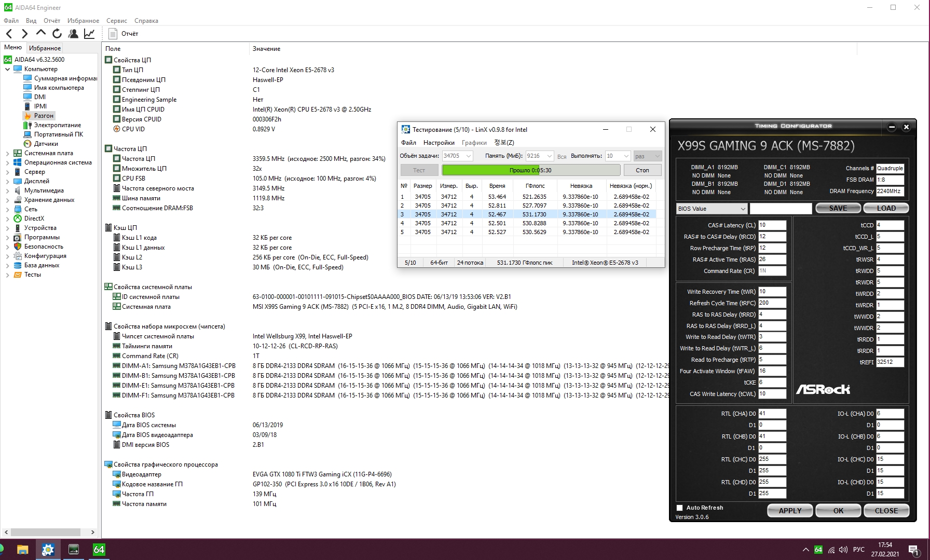Open the graph chart toolbar icon
The image size is (930, 560).
coord(89,34)
